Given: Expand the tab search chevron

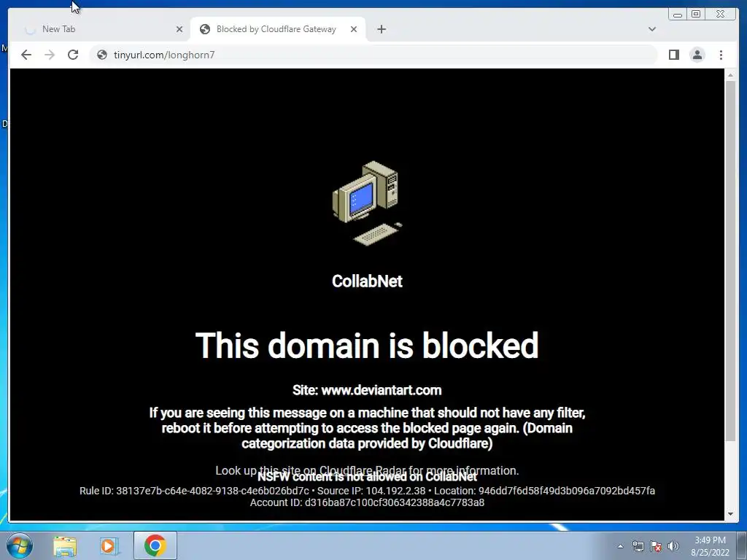Looking at the screenshot, I should 652,29.
